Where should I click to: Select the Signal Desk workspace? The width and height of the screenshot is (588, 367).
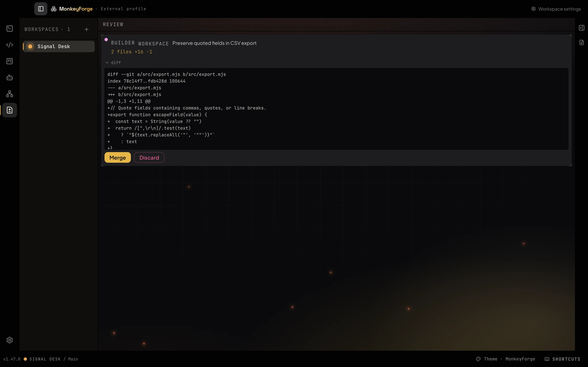point(59,46)
